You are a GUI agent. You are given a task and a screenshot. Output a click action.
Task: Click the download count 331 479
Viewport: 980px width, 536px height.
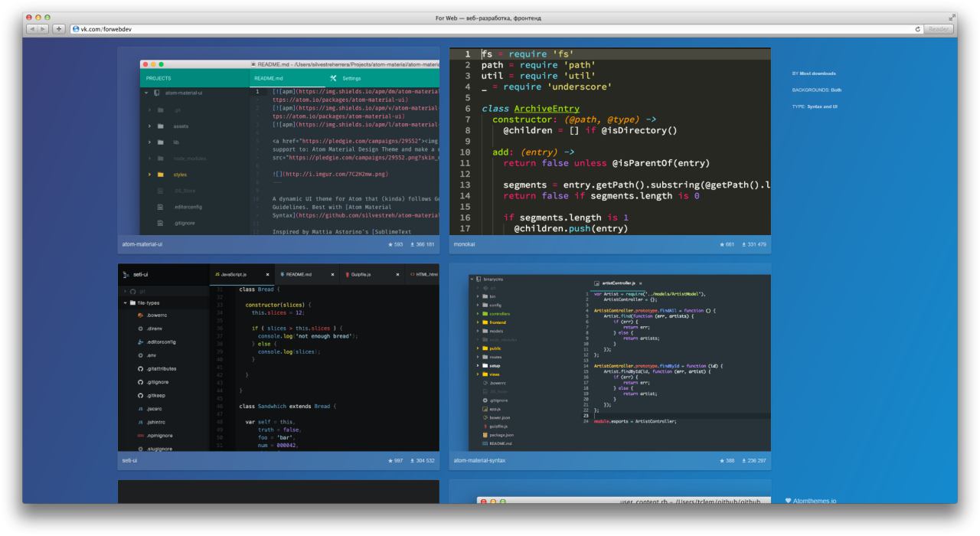(x=753, y=244)
